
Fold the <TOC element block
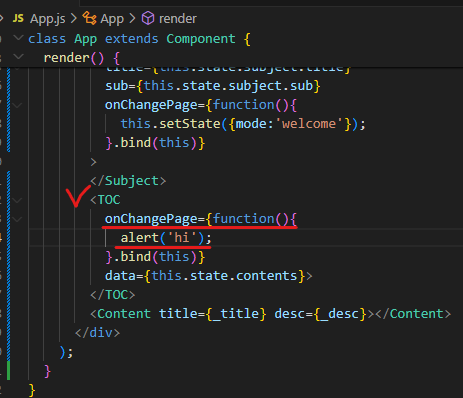pyautogui.click(x=17, y=200)
